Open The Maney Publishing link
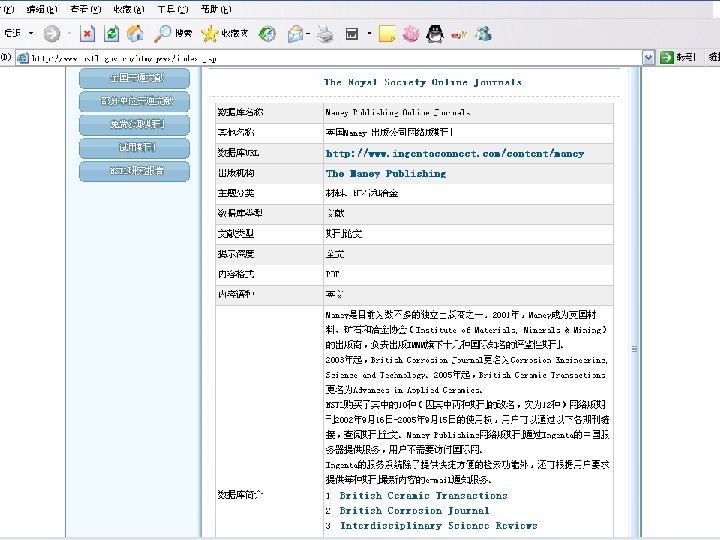Viewport: 720px width, 540px height. (x=386, y=174)
